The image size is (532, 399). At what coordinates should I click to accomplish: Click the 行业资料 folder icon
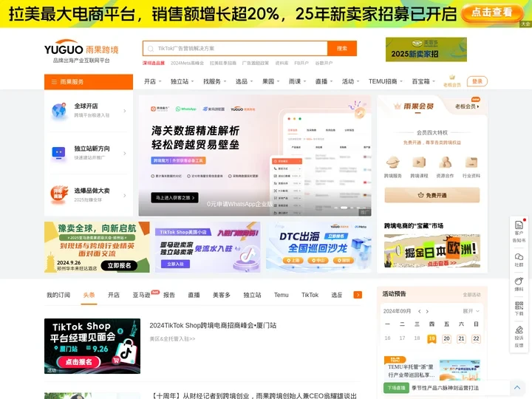pyautogui.click(x=471, y=163)
